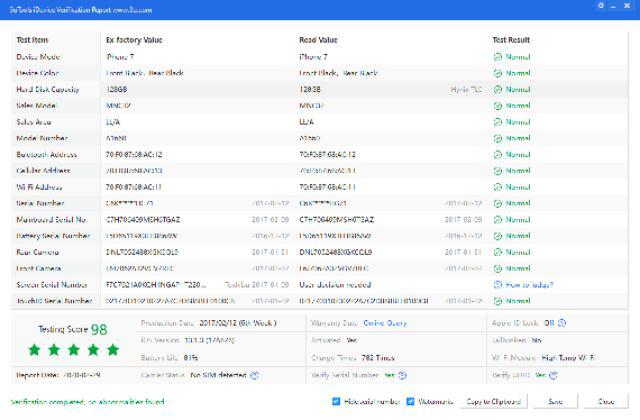
Task: Click the Test Result column header
Action: click(511, 40)
